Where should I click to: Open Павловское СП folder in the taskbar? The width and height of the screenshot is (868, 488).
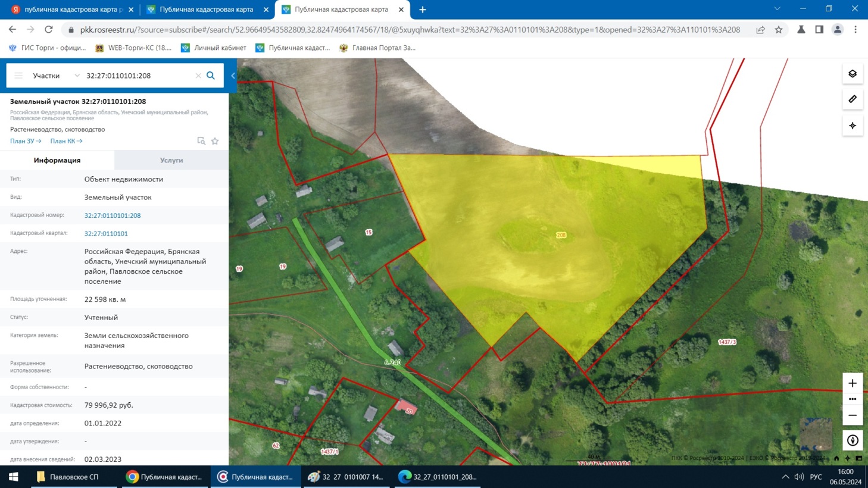tap(67, 477)
